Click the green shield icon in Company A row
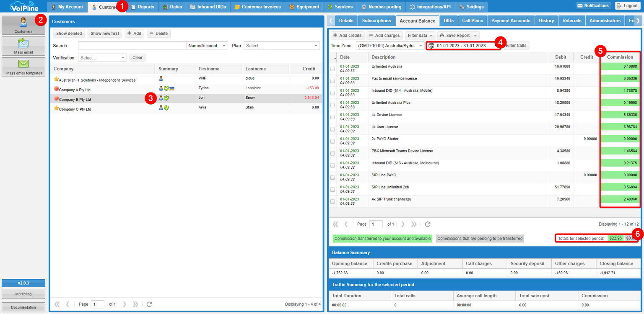The width and height of the screenshot is (644, 314). coord(166,88)
